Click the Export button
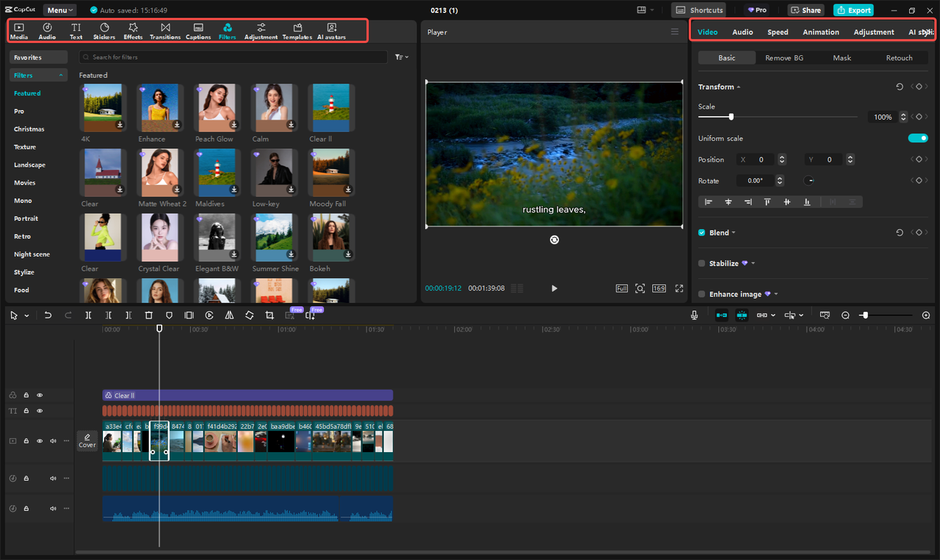940x560 pixels. pos(853,10)
